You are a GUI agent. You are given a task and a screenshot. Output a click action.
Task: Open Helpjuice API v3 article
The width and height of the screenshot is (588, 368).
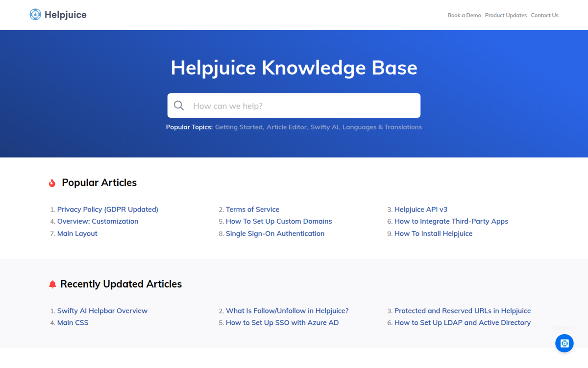(x=421, y=210)
